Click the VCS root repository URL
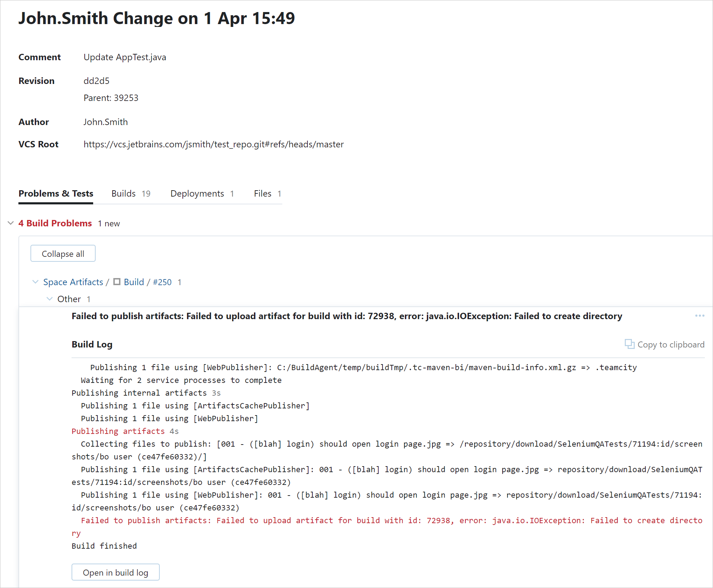 click(213, 144)
